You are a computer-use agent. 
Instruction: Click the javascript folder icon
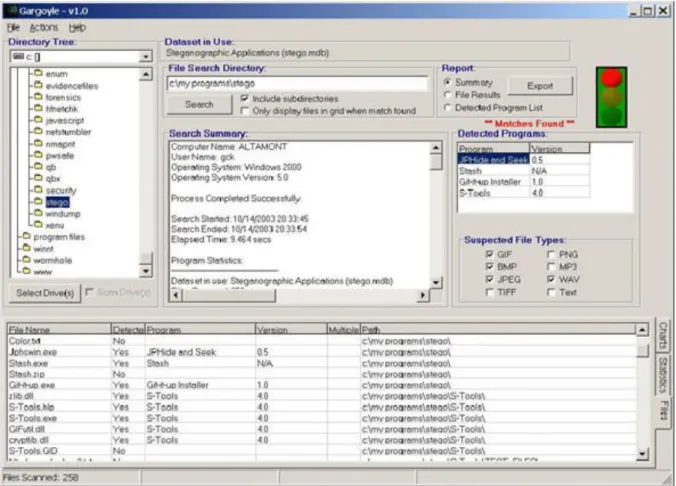pyautogui.click(x=38, y=120)
